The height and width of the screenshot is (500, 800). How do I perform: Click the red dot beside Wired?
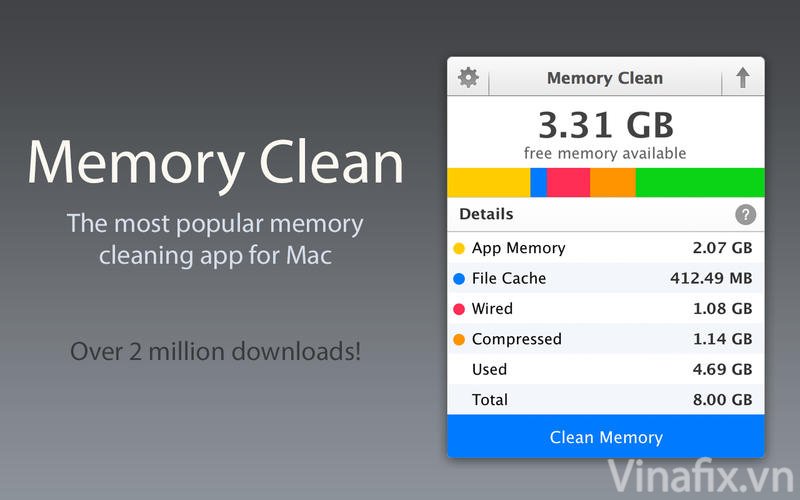click(x=459, y=309)
